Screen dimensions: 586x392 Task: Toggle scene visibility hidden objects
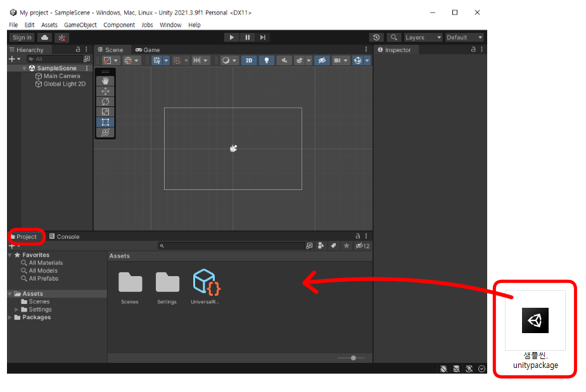[322, 61]
